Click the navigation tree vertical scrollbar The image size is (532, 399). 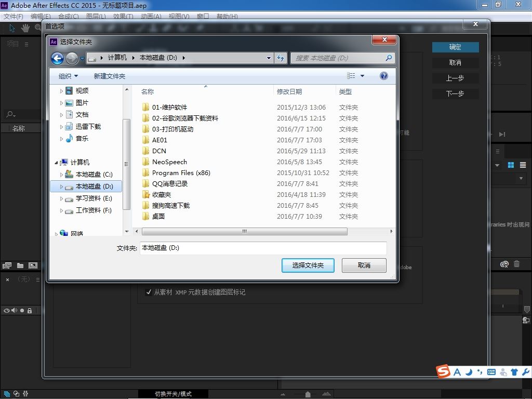(x=126, y=164)
